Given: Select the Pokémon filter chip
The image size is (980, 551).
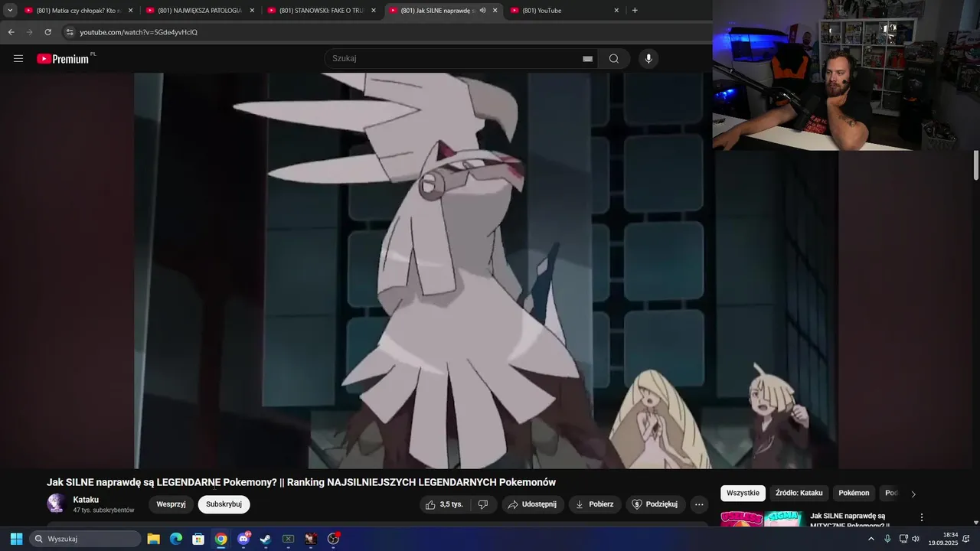Looking at the screenshot, I should coord(854,494).
